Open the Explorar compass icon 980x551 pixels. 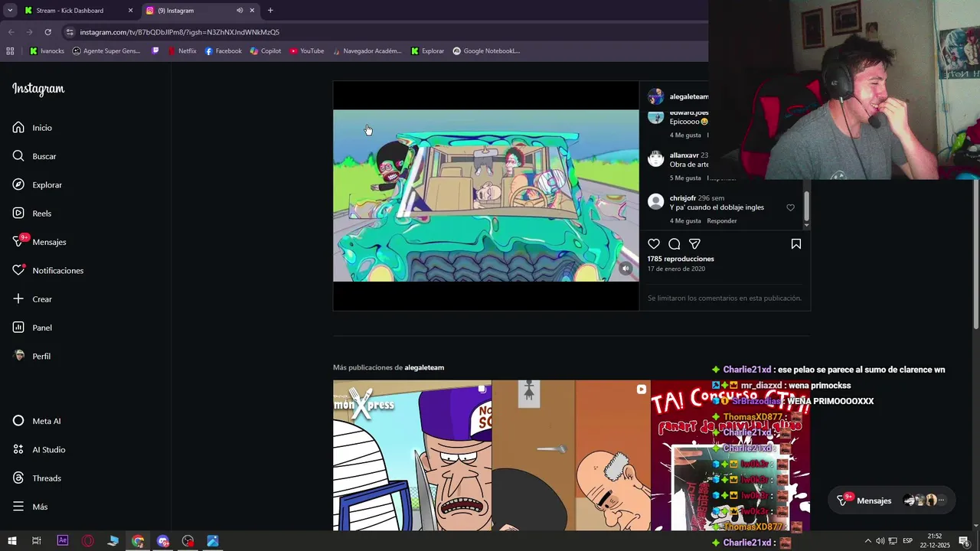[x=18, y=184]
